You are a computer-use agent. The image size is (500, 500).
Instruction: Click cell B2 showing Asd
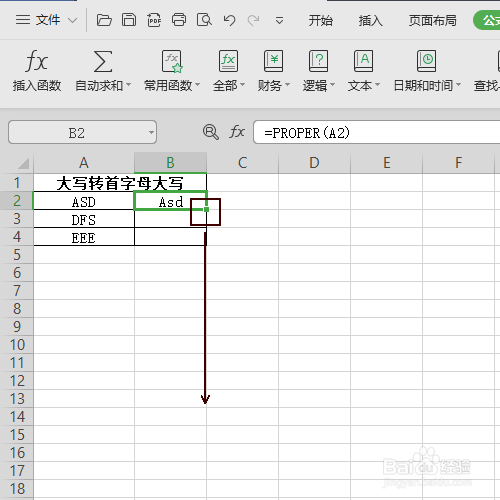click(170, 201)
